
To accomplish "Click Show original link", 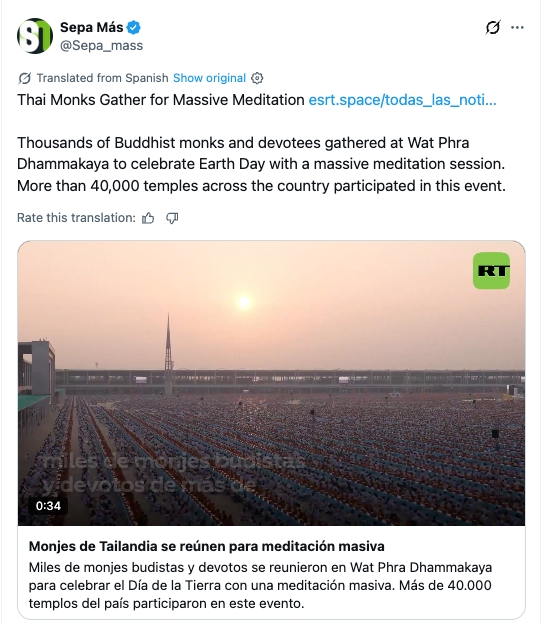I will 209,78.
